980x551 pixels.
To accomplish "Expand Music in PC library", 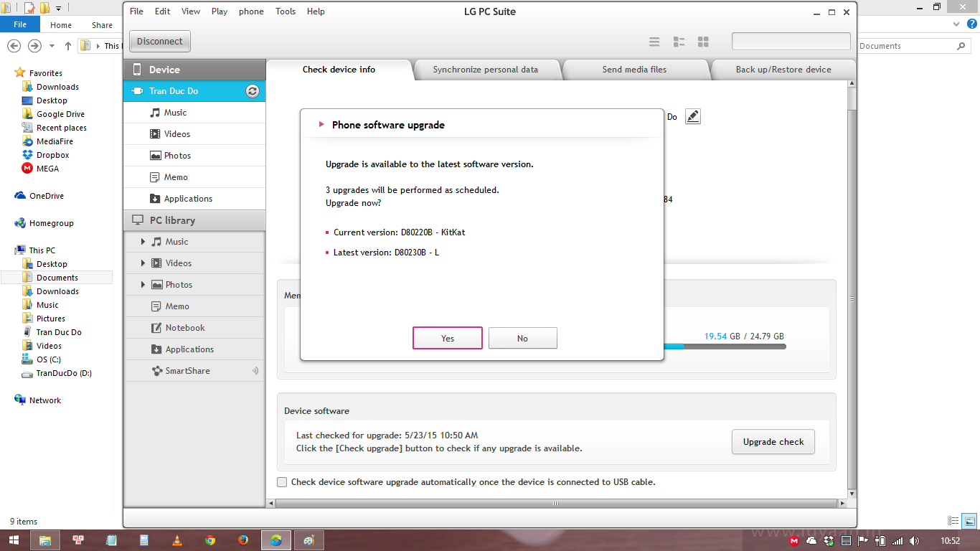I will click(143, 242).
